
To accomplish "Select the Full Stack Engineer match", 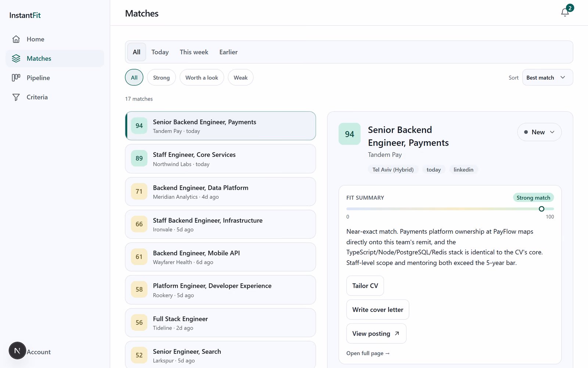I will (220, 323).
